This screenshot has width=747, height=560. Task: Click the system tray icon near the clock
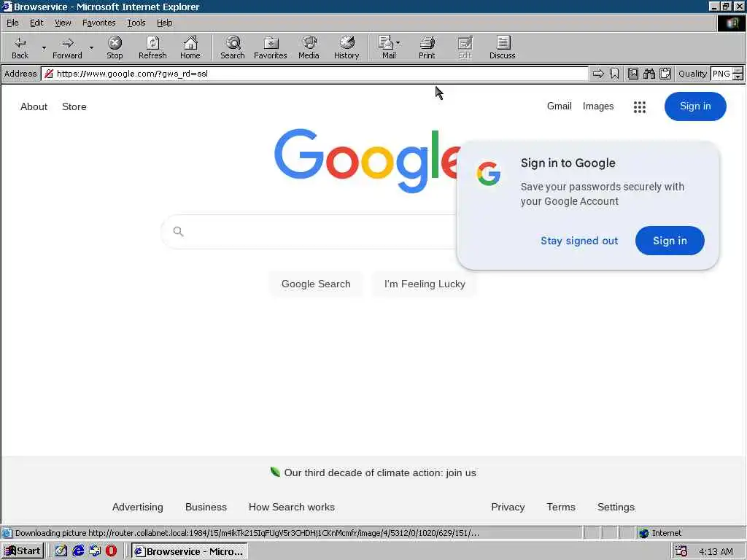pyautogui.click(x=681, y=551)
